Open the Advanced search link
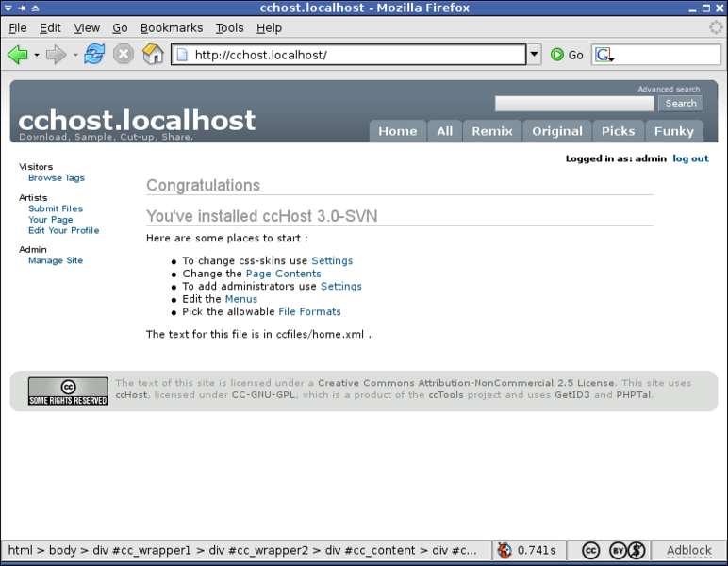The height and width of the screenshot is (566, 728). (669, 89)
